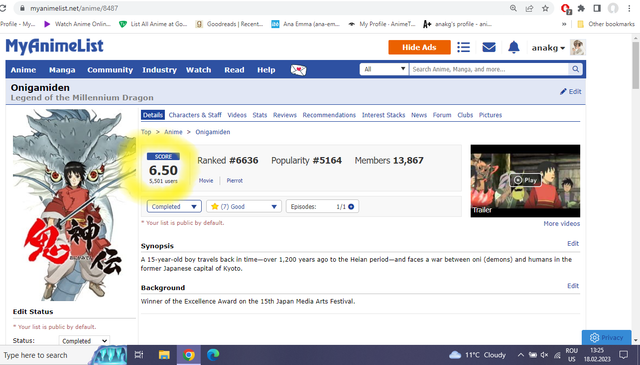Open the anime list icon in header
The height and width of the screenshot is (365, 640).
[x=463, y=47]
